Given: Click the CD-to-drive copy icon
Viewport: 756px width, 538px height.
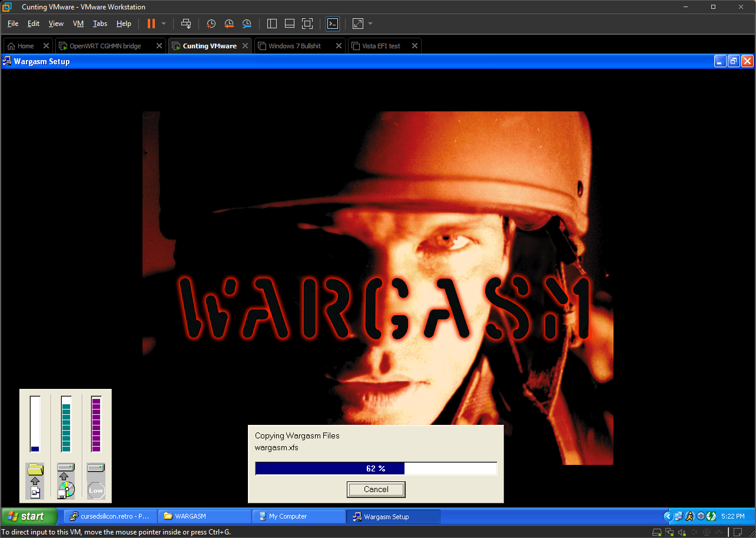Looking at the screenshot, I should tap(66, 481).
